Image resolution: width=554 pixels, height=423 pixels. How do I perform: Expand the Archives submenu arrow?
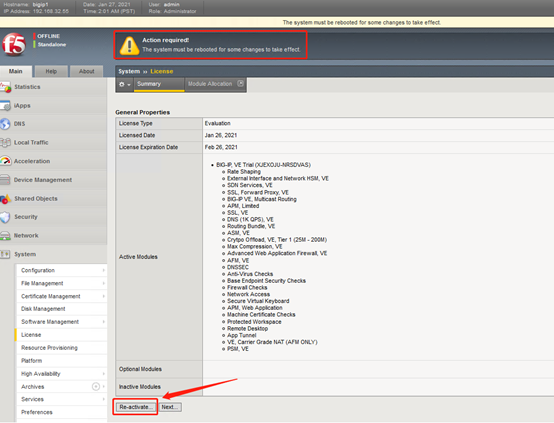coord(104,387)
